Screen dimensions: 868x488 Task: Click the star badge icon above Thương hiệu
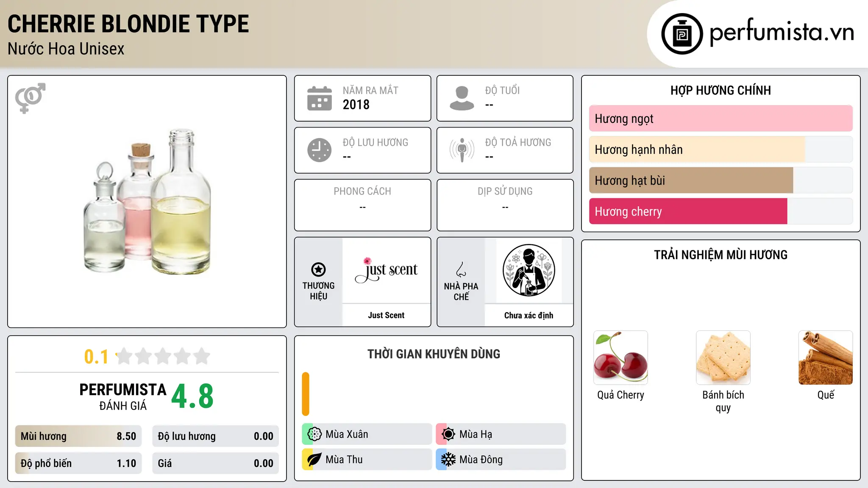[x=318, y=269]
